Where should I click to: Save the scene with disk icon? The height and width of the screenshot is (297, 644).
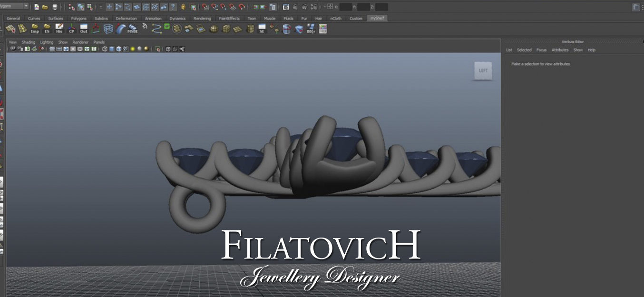click(55, 7)
